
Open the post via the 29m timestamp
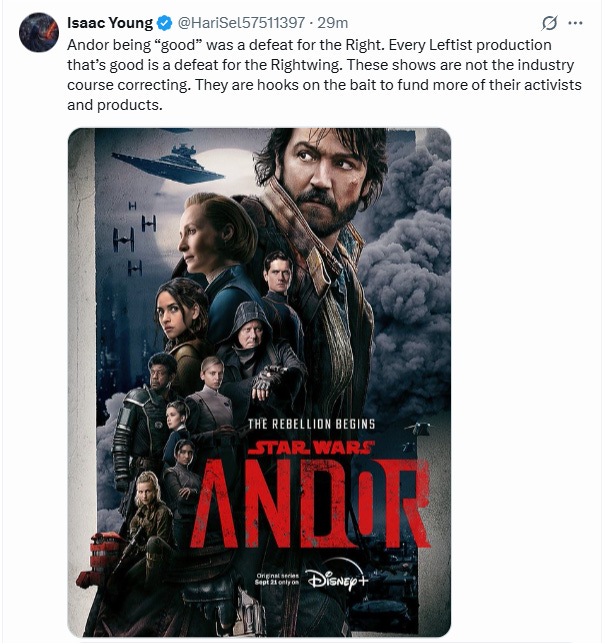[333, 23]
